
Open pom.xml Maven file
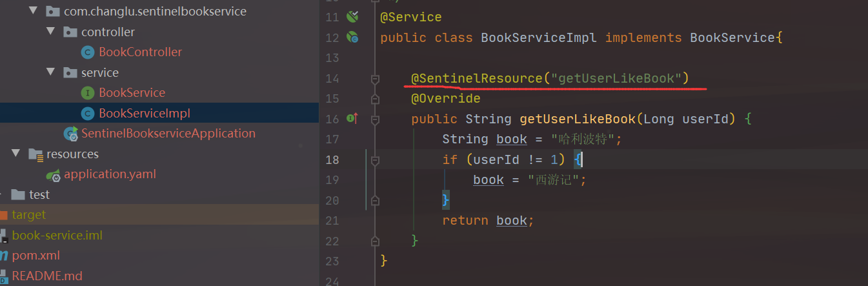[x=35, y=256]
